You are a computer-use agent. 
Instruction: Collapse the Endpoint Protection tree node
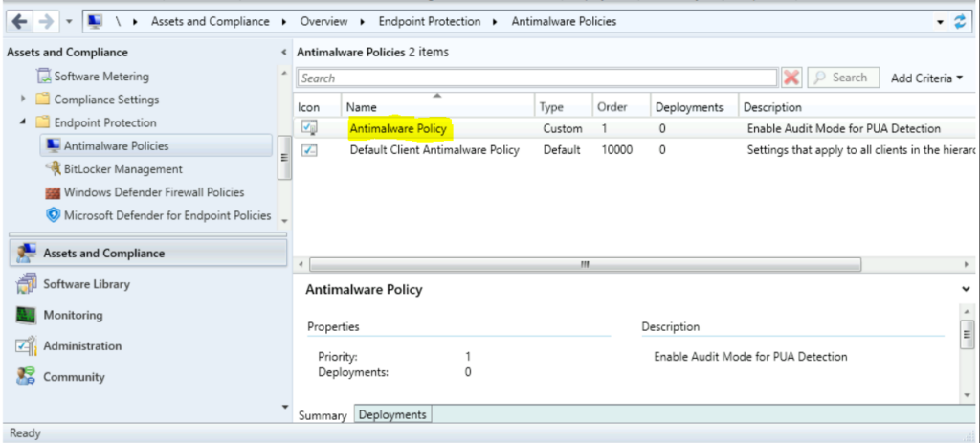tap(23, 122)
